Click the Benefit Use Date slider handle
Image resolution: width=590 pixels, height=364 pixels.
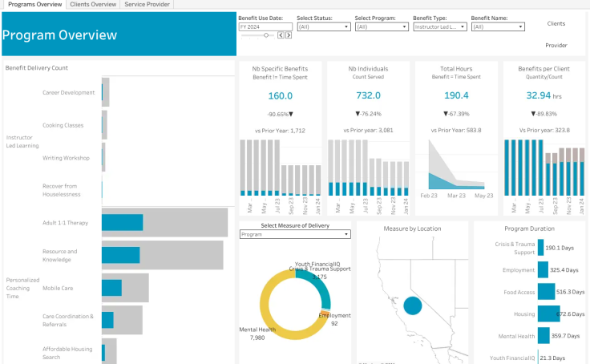pos(266,35)
